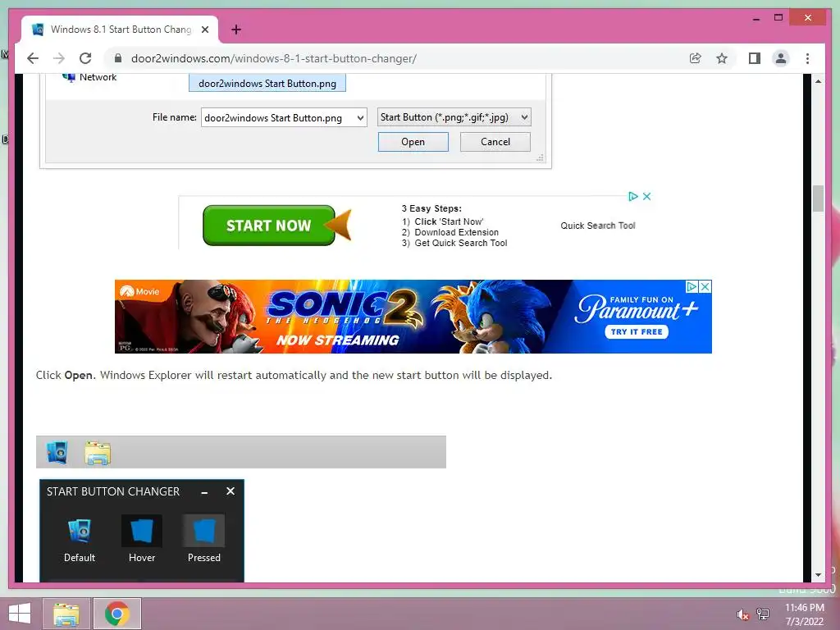Click the page scroll up arrow
840x630 pixels.
[x=818, y=81]
